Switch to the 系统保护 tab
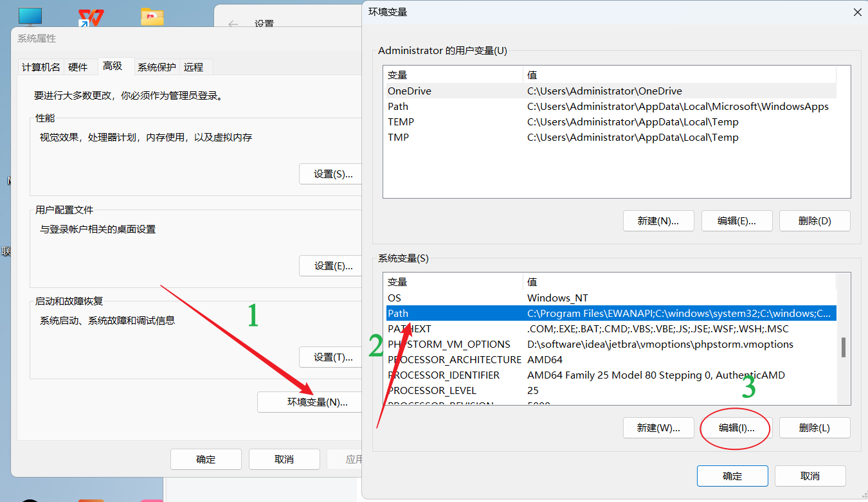 [156, 66]
